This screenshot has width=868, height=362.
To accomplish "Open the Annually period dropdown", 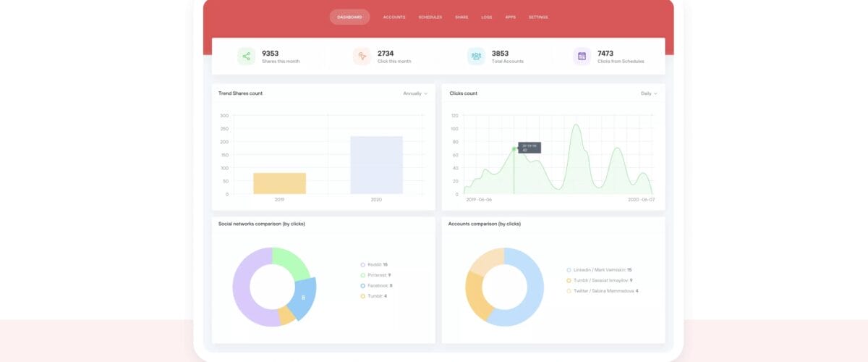I will [x=414, y=93].
